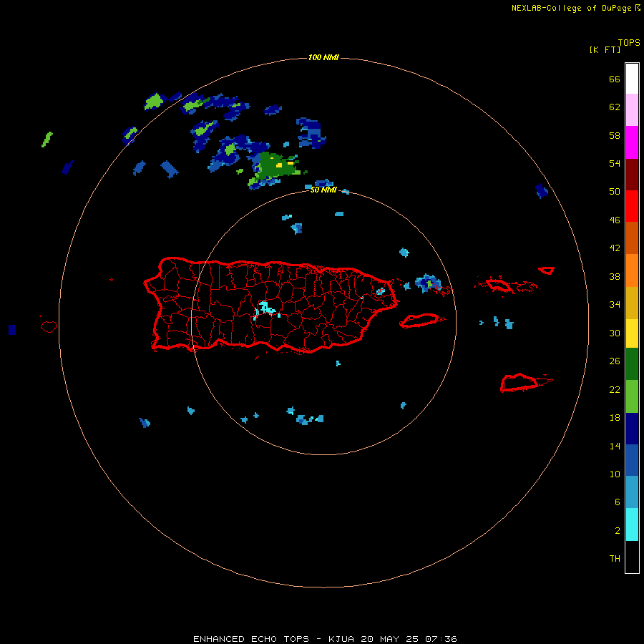Click the 100 NMI range ring label
Image resolution: width=644 pixels, height=644 pixels.
323,57
